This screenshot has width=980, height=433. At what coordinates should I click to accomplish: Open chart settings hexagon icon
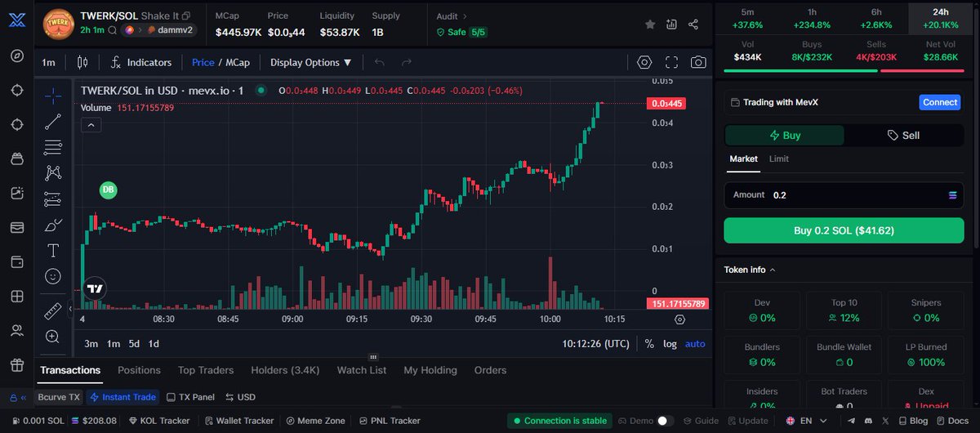point(644,62)
